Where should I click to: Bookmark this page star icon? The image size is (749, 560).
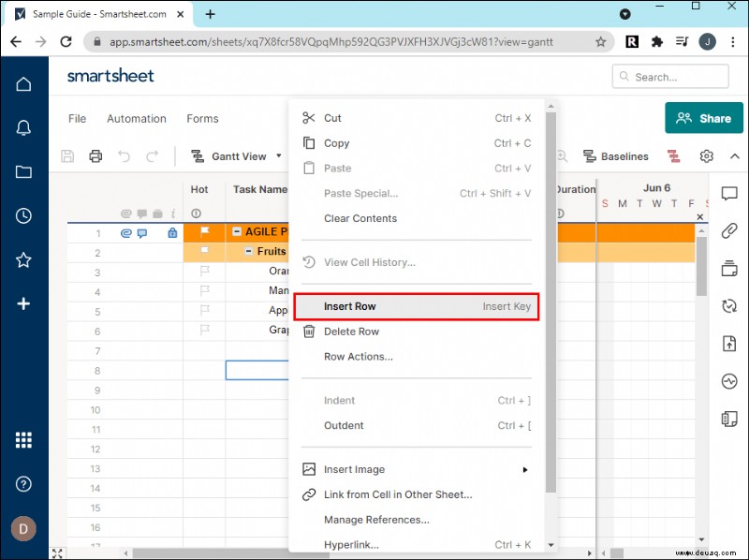[x=600, y=42]
